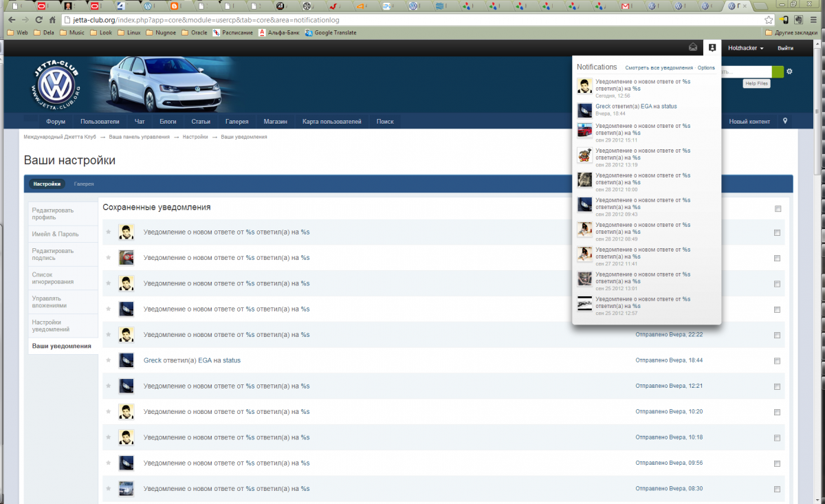Open Имейл & Пароль sidebar item

61,234
